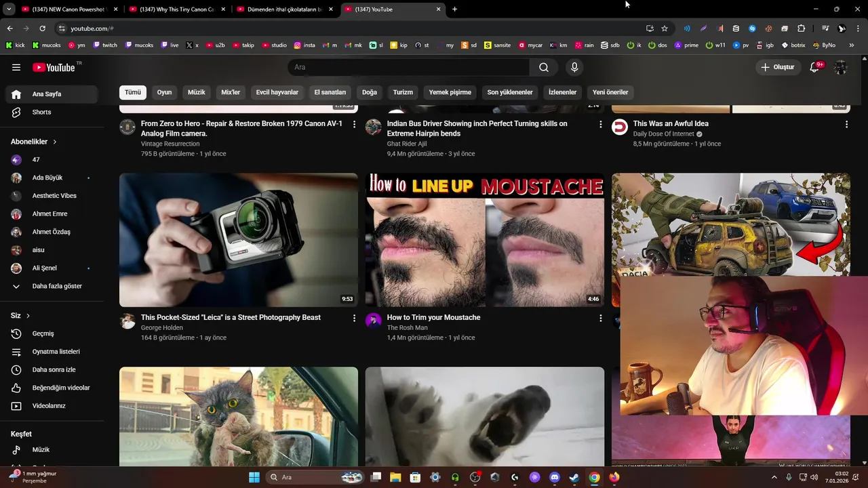868x488 pixels.
Task: Open Geçmiş history in sidebar
Action: 52,333
